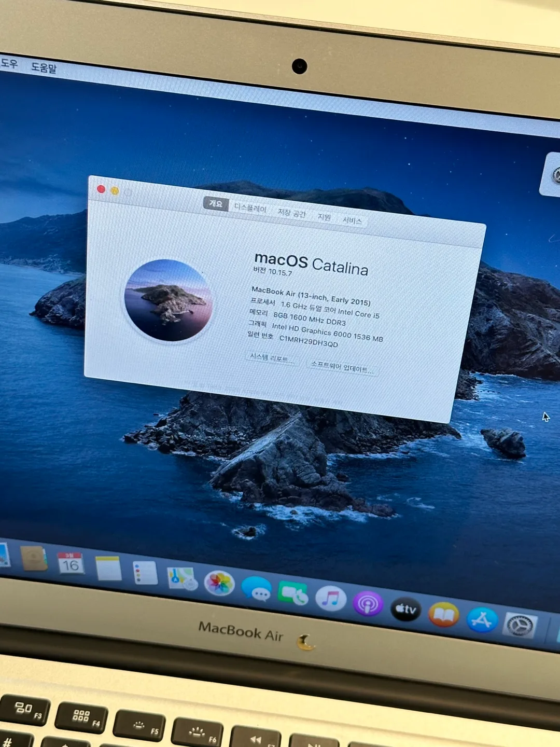
Task: Click the 1.6 GHz Intel Core i5 processor text
Action: 330,310
